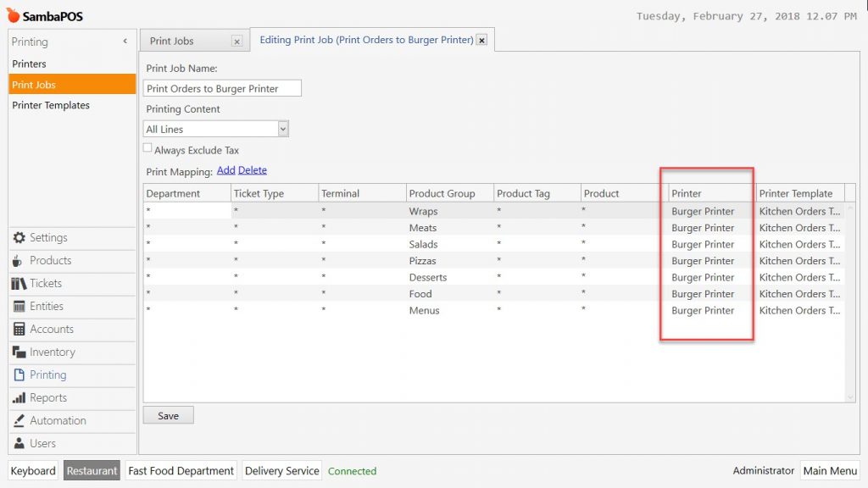Click the Ticket Type column header

(x=275, y=194)
